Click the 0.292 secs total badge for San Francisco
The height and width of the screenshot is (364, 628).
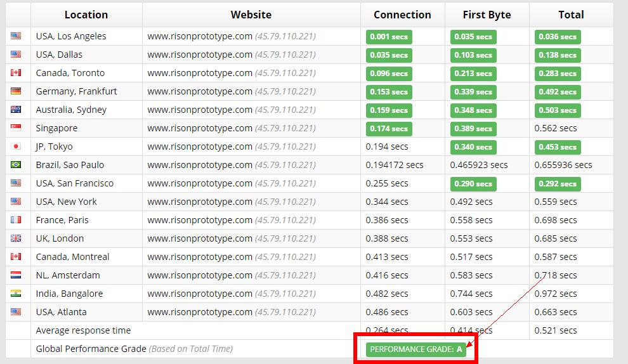(558, 184)
